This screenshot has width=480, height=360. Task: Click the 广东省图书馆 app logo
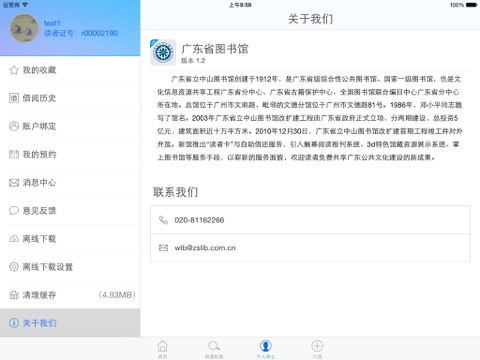click(x=163, y=52)
